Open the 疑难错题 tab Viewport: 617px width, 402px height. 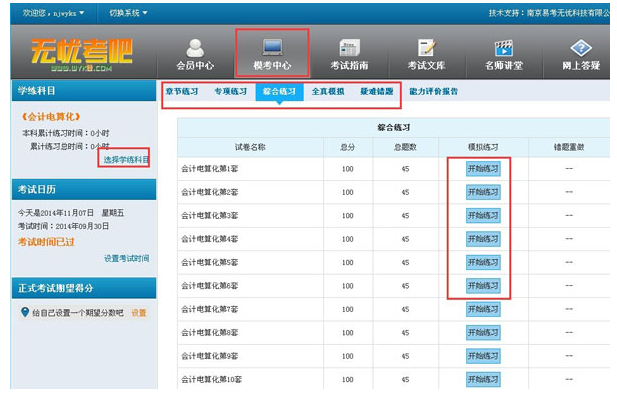pos(377,91)
